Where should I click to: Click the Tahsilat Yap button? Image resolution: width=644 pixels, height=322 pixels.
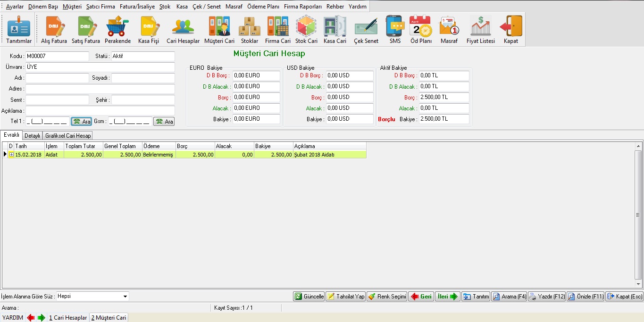coord(346,297)
